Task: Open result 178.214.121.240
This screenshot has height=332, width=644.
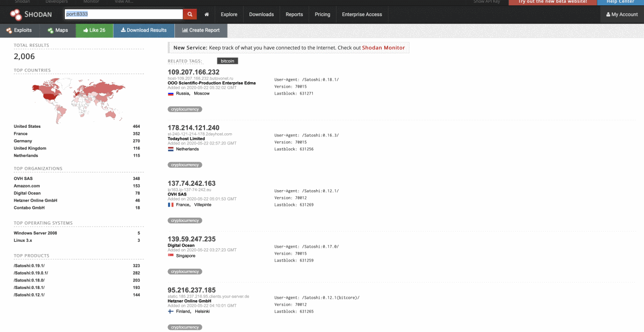Action: (194, 128)
